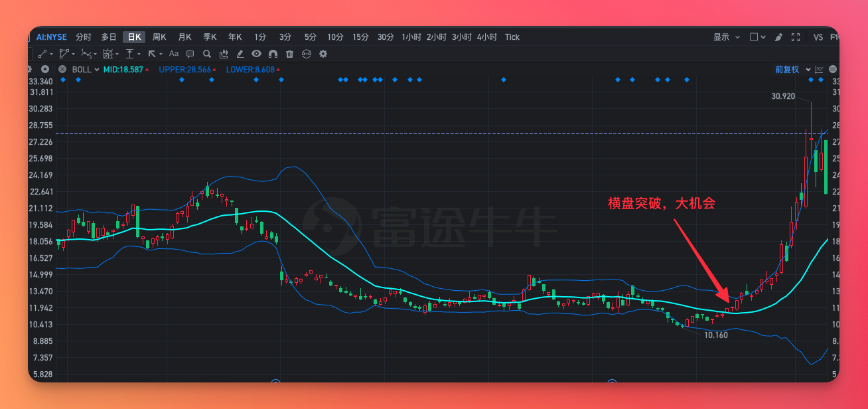
Task: Select the Aa text annotation tool
Action: tap(174, 54)
